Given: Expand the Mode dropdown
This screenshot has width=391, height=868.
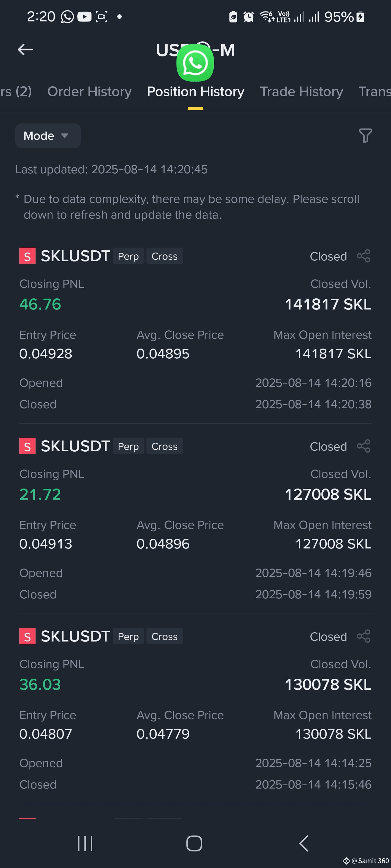Looking at the screenshot, I should click(48, 135).
